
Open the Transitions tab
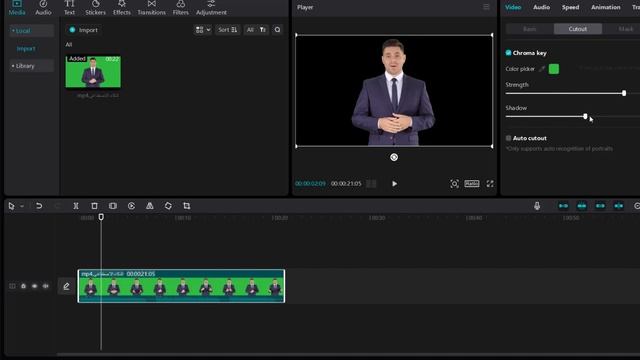point(151,7)
